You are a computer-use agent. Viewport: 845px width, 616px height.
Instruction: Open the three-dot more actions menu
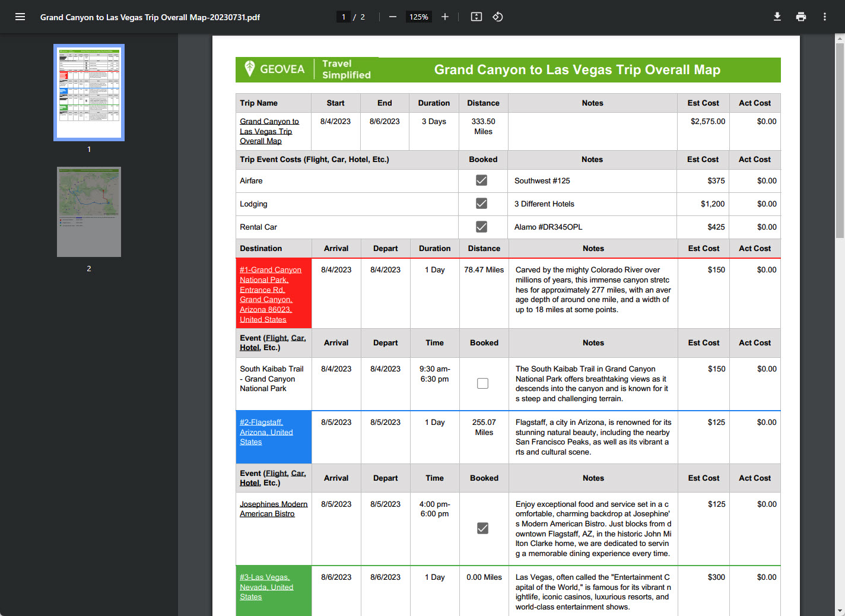pyautogui.click(x=825, y=17)
